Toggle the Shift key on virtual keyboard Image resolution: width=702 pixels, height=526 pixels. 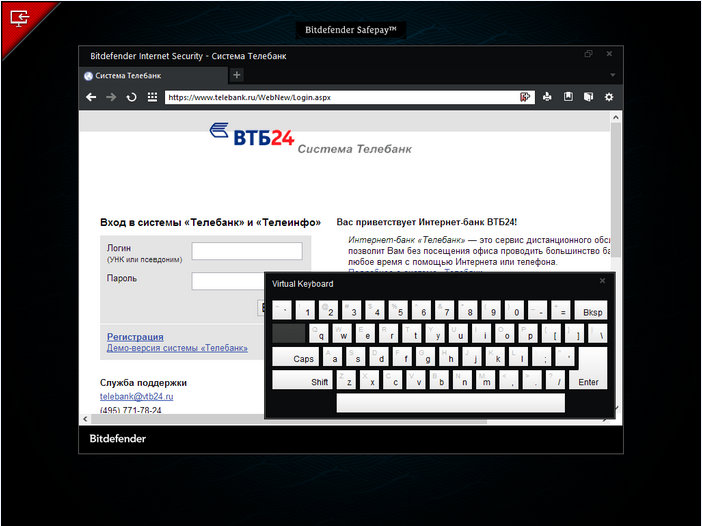[x=302, y=381]
